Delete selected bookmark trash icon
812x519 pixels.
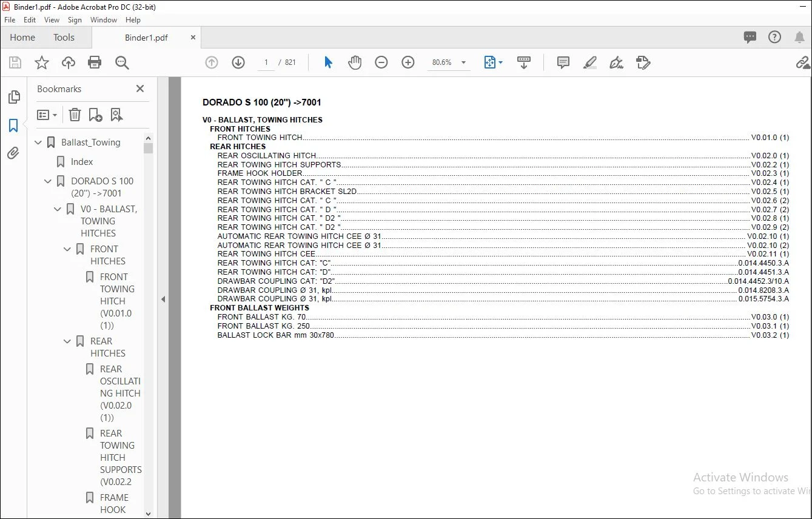[x=75, y=115]
